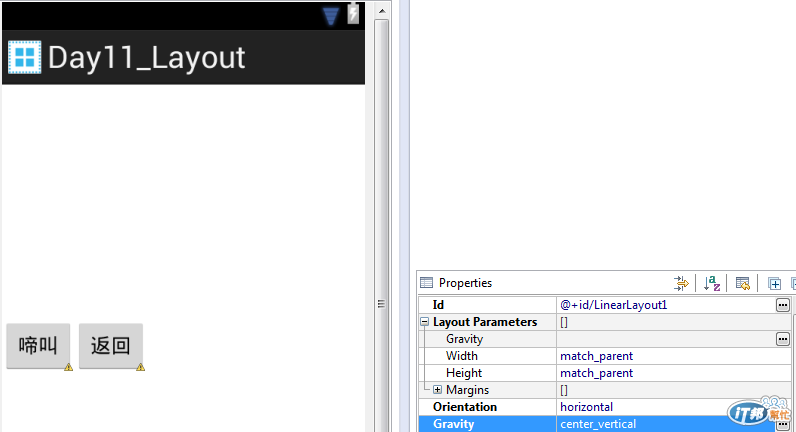Screen dimensions: 796x432
Task: Collapse the Layout Parameters group
Action: point(425,322)
